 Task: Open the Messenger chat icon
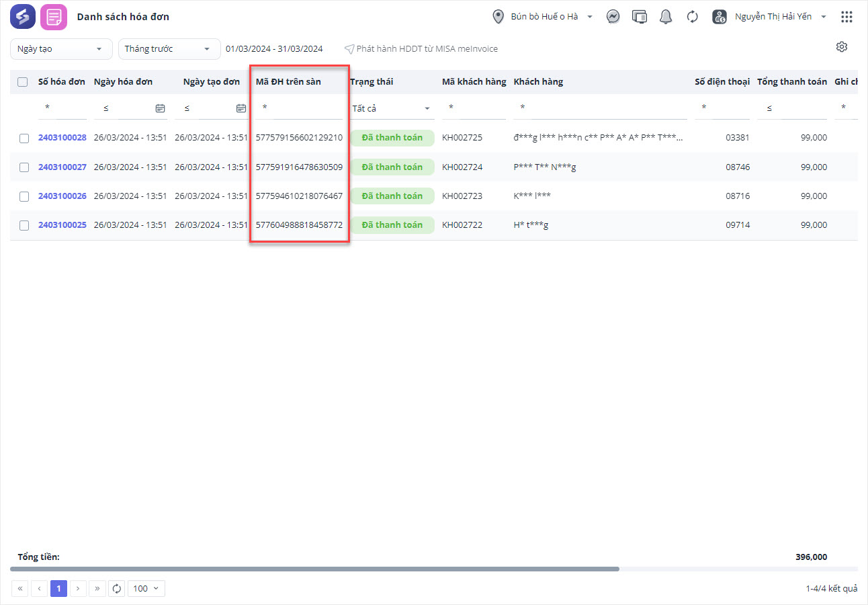(x=613, y=17)
